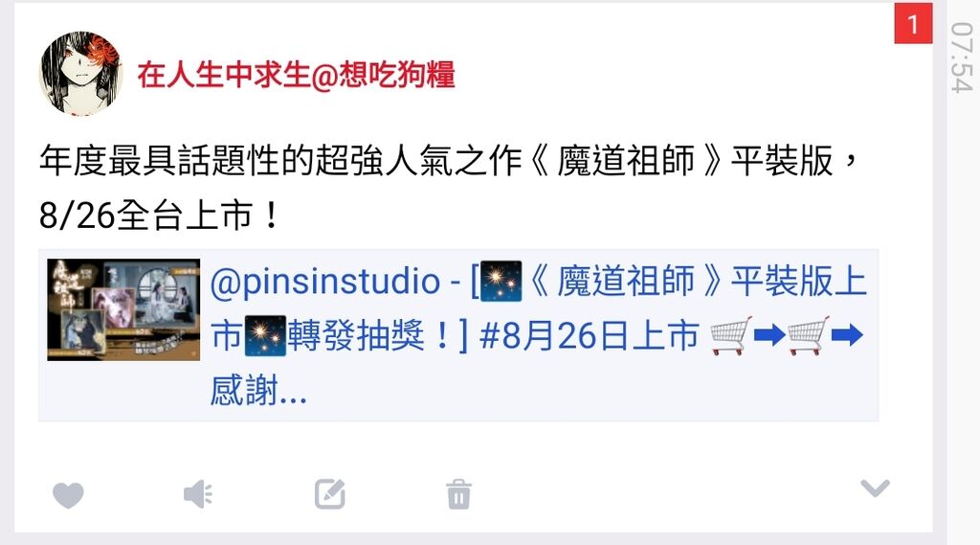
Task: Click the fireworks emoji before 轉發抽獎
Action: (x=265, y=336)
